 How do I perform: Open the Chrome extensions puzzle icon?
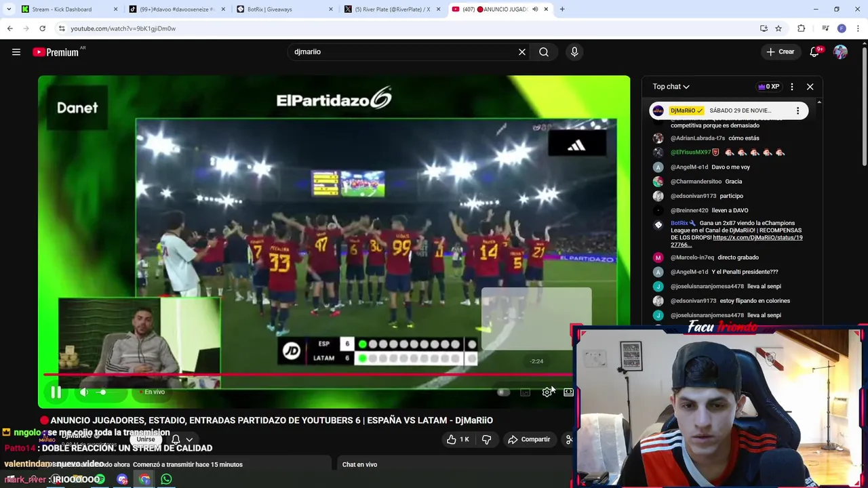pos(802,28)
